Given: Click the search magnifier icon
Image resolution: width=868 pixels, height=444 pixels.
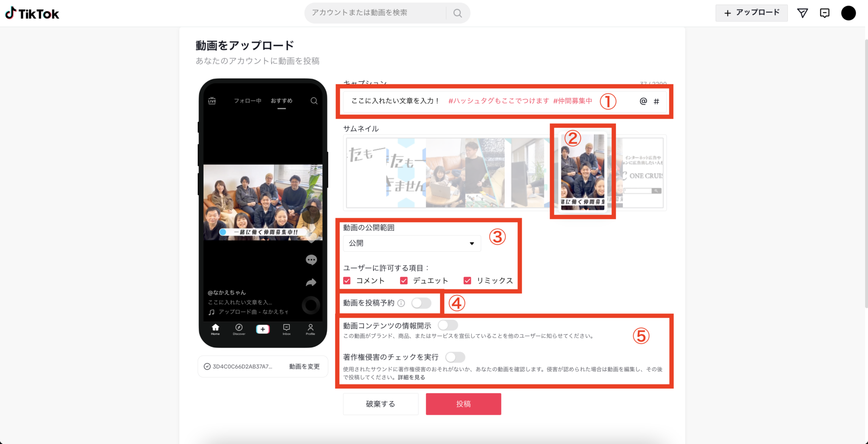Looking at the screenshot, I should (x=457, y=13).
